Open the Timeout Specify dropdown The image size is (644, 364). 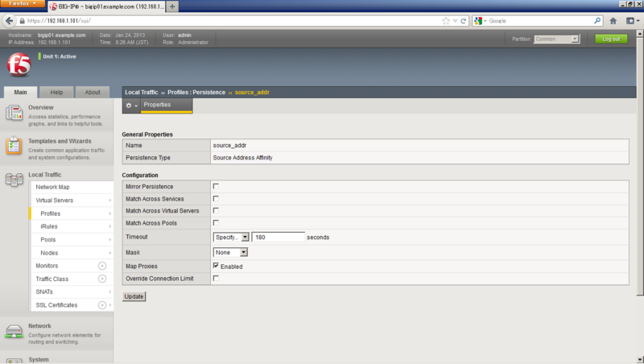[x=231, y=238]
